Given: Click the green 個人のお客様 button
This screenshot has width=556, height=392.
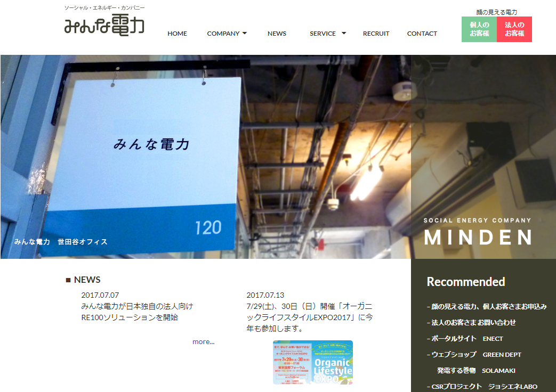Looking at the screenshot, I should [x=479, y=29].
